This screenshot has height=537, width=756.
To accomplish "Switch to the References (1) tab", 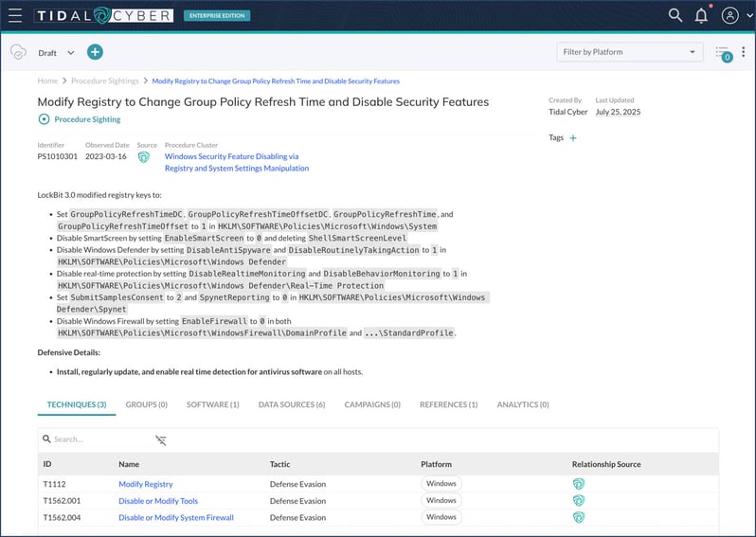I will click(x=448, y=404).
